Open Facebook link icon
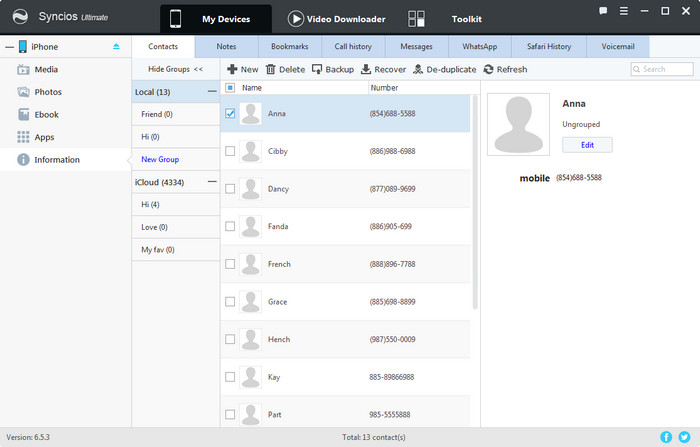This screenshot has width=700, height=447. (x=666, y=437)
